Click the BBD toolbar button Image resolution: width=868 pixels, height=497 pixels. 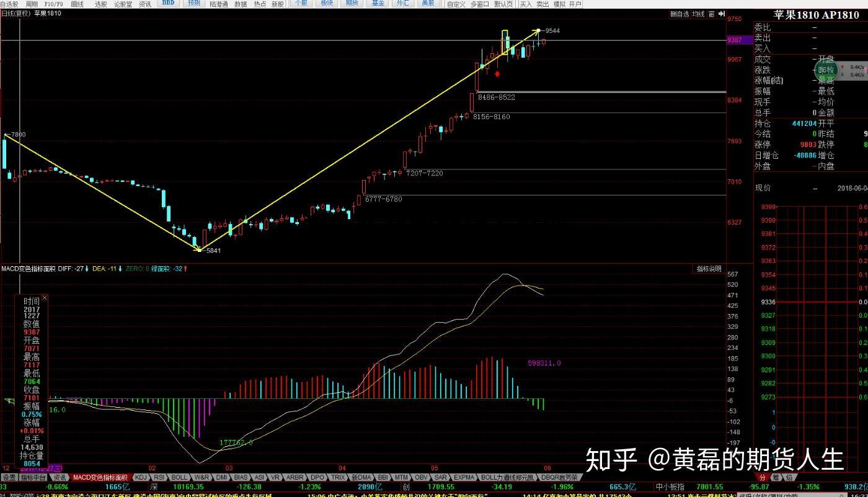pos(168,4)
